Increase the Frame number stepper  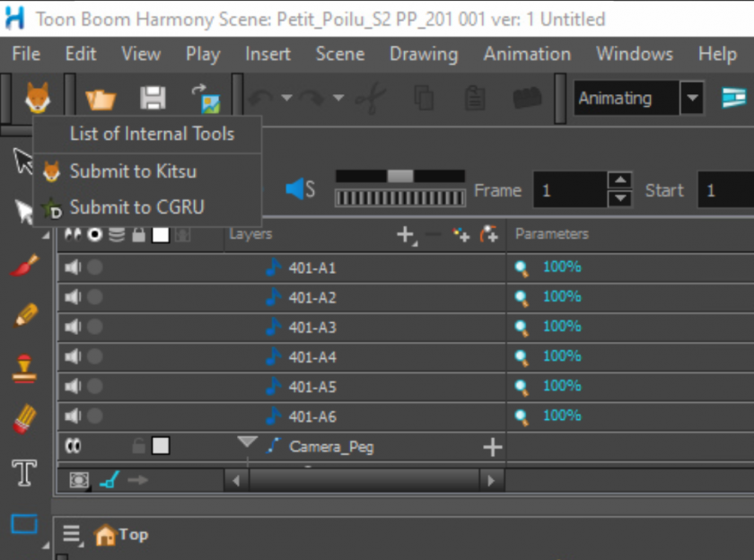pyautogui.click(x=620, y=180)
